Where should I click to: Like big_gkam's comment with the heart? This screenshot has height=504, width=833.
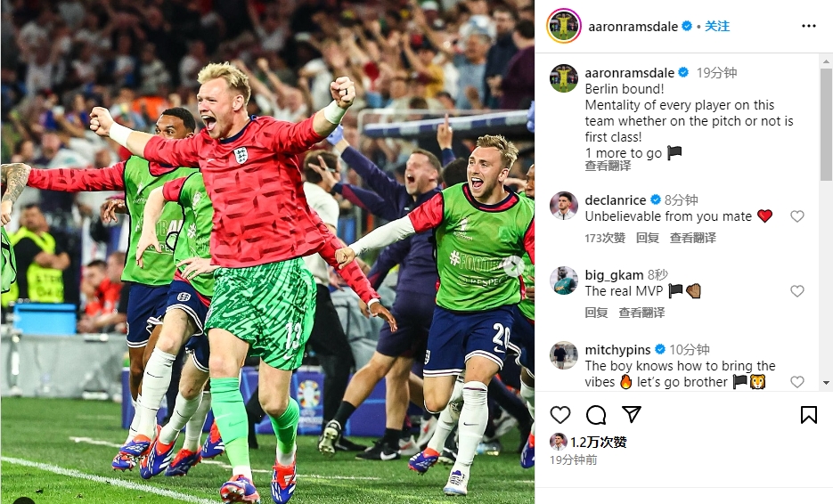pos(796,291)
